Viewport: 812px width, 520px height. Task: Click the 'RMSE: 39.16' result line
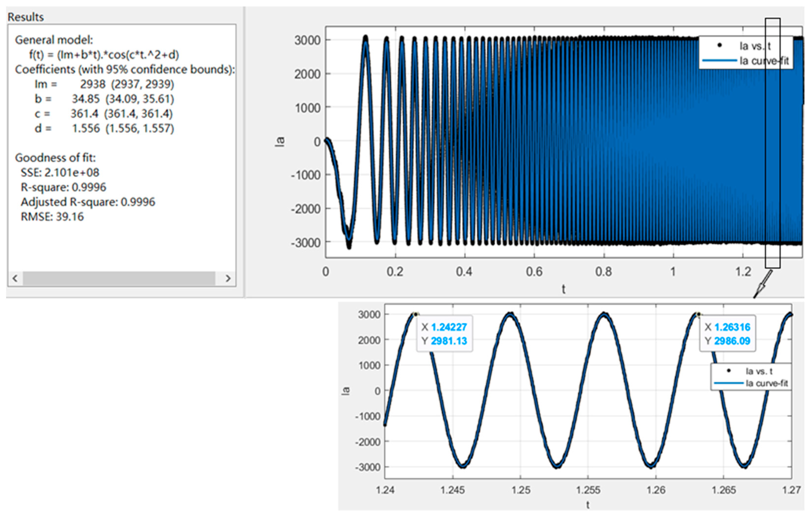click(52, 216)
